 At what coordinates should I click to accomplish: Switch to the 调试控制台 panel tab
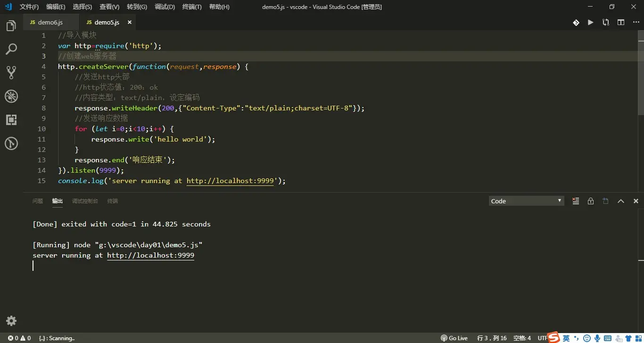85,201
